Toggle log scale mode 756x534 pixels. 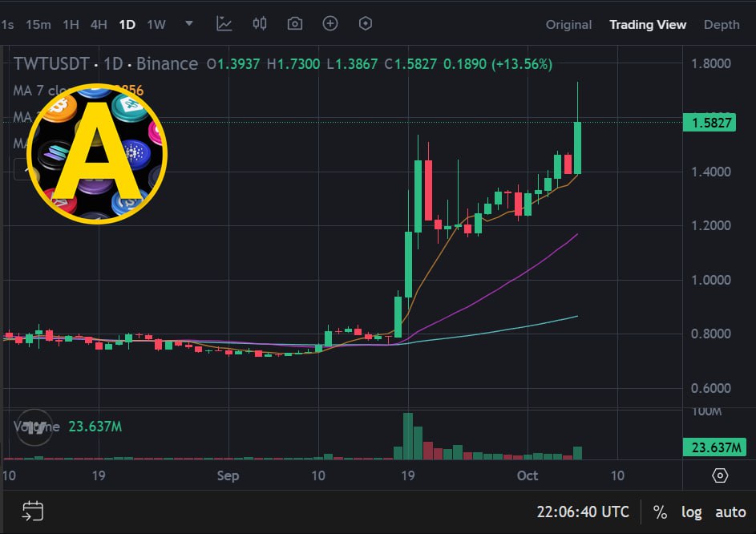(691, 512)
